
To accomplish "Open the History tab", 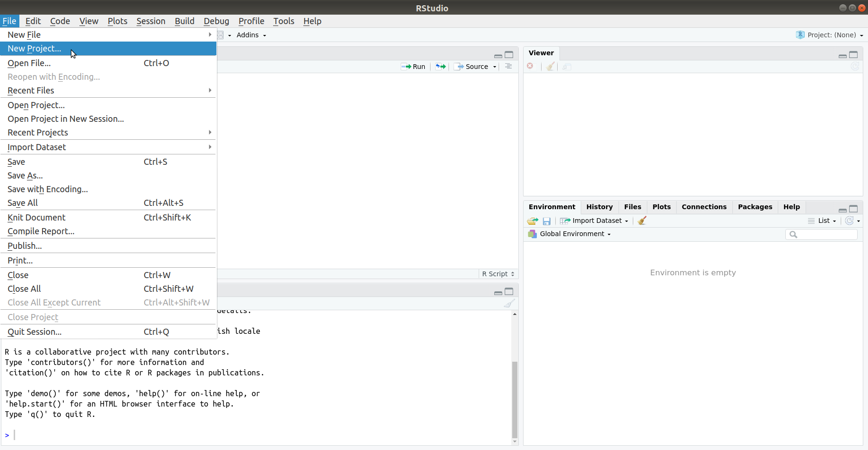I will [x=599, y=207].
